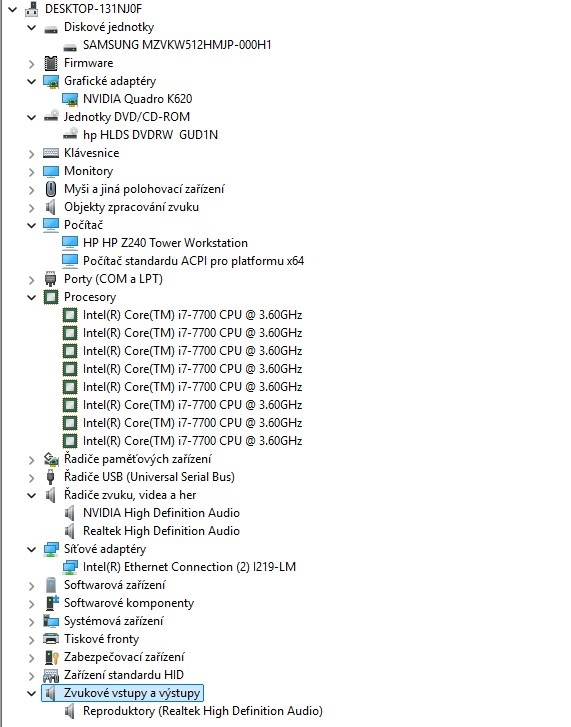The width and height of the screenshot is (571, 727).
Task: Click the Zařízení standardu HID label
Action: point(124,675)
